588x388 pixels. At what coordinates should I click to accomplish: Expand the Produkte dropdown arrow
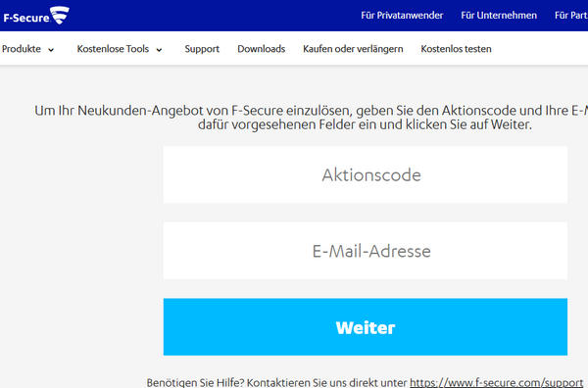click(x=51, y=50)
